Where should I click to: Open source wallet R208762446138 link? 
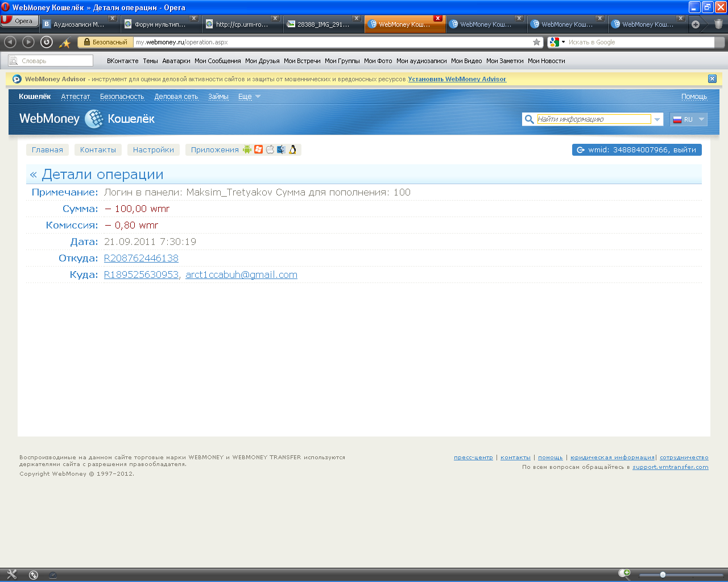[x=141, y=259]
